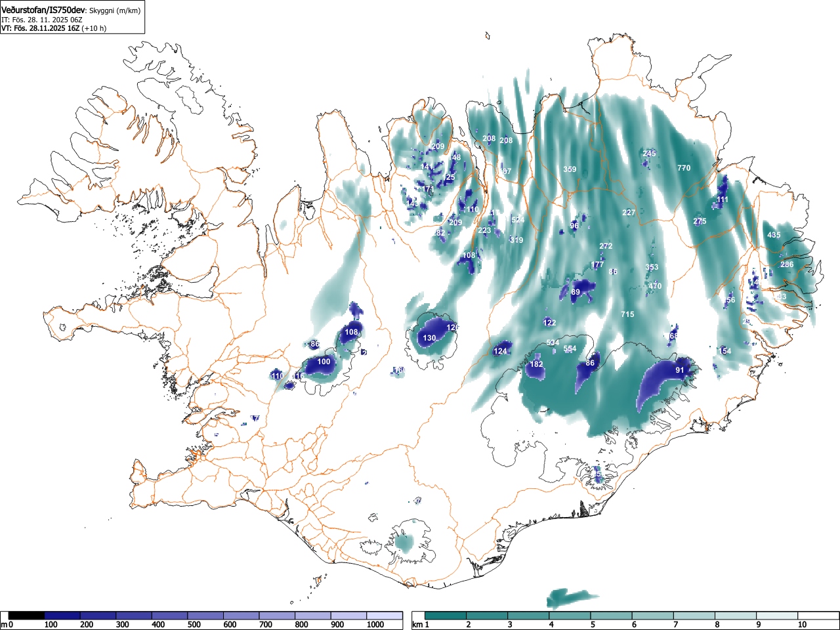
Task: Click the visibility value 227 on the map
Action: click(629, 213)
